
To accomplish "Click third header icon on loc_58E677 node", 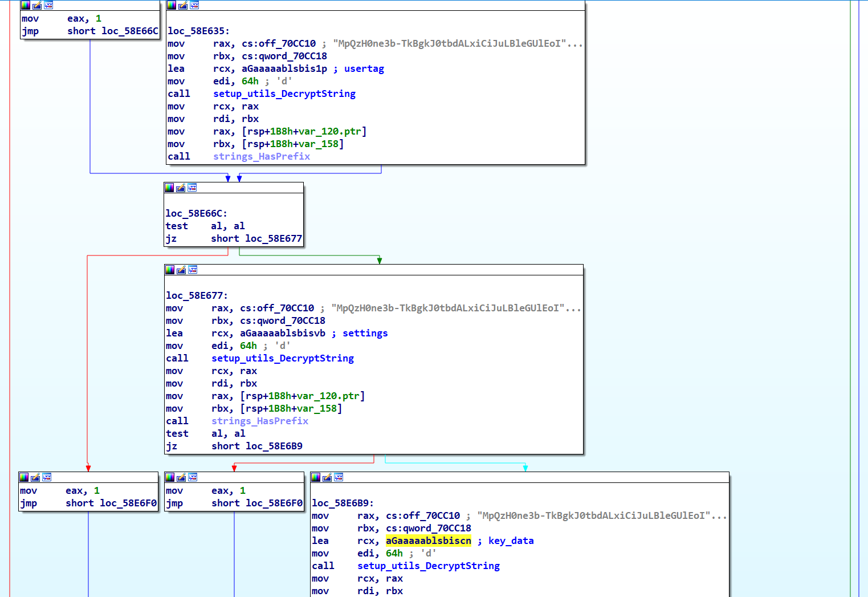I will 193,270.
